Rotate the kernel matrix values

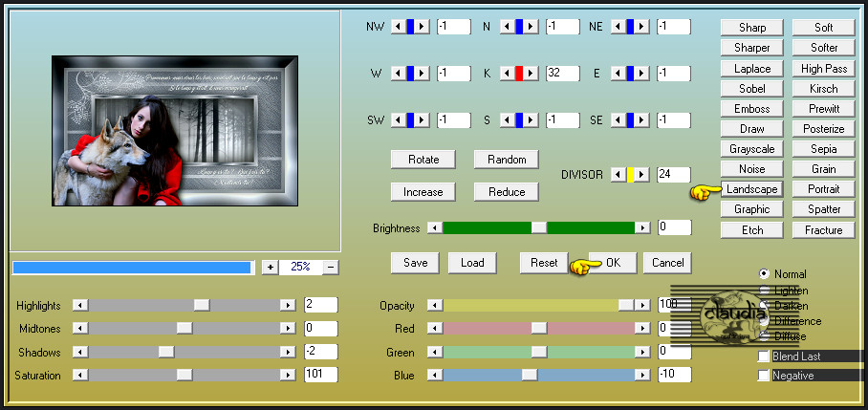coord(423,160)
